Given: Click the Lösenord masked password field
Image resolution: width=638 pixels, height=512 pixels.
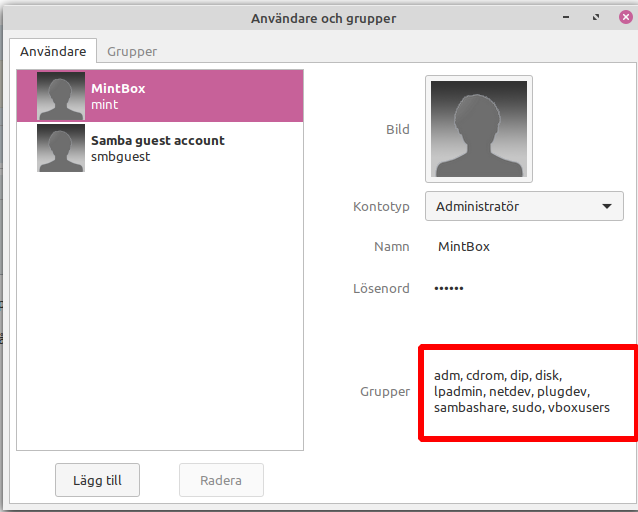Looking at the screenshot, I should [x=449, y=288].
